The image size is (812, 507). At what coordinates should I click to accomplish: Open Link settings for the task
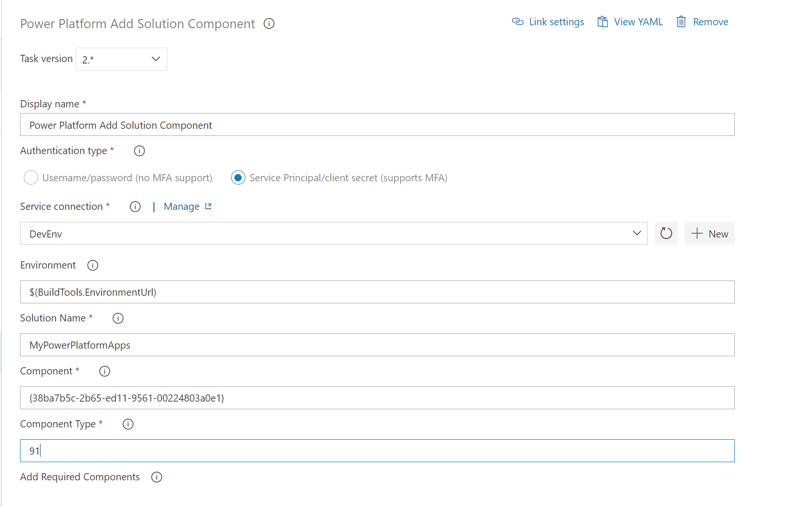(x=548, y=21)
